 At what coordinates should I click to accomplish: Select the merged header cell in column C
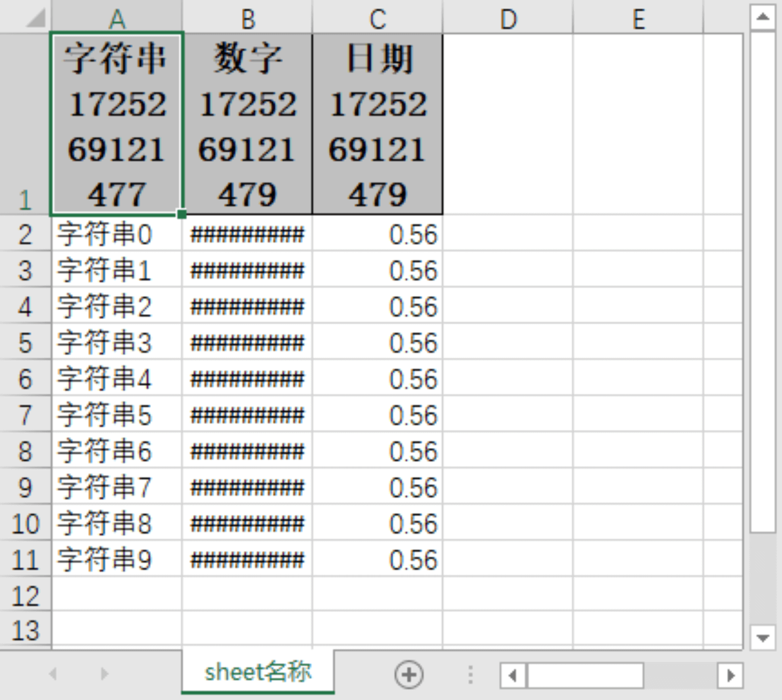pos(376,122)
